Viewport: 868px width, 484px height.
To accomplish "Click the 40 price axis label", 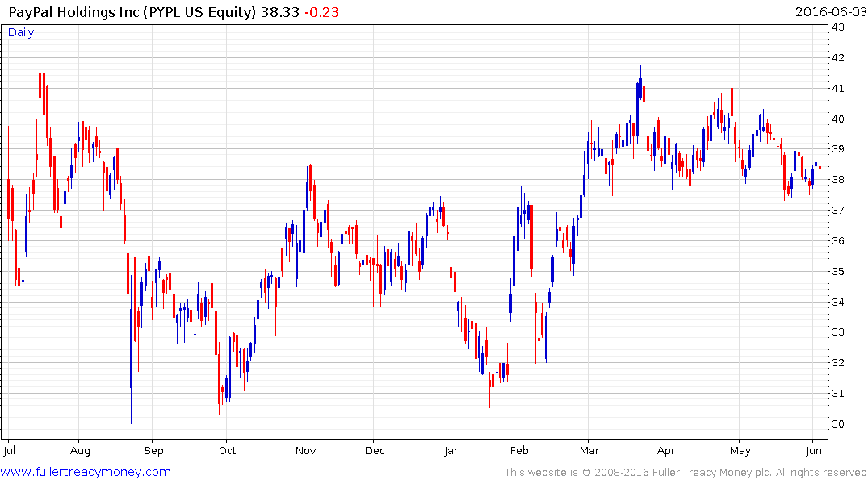I will [x=837, y=119].
